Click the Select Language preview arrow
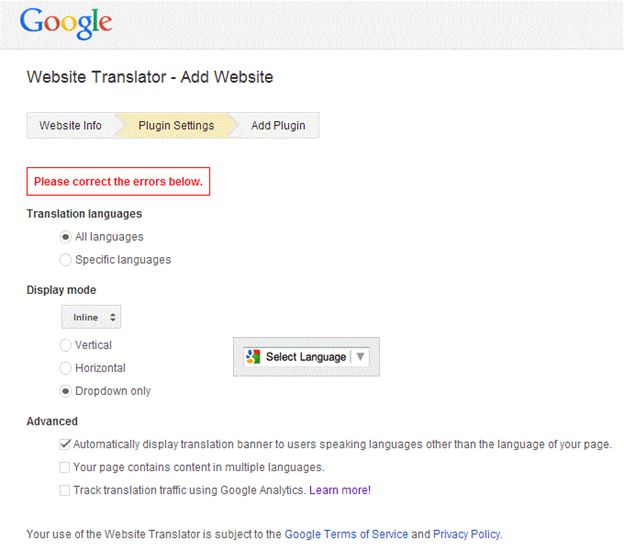 (x=361, y=356)
